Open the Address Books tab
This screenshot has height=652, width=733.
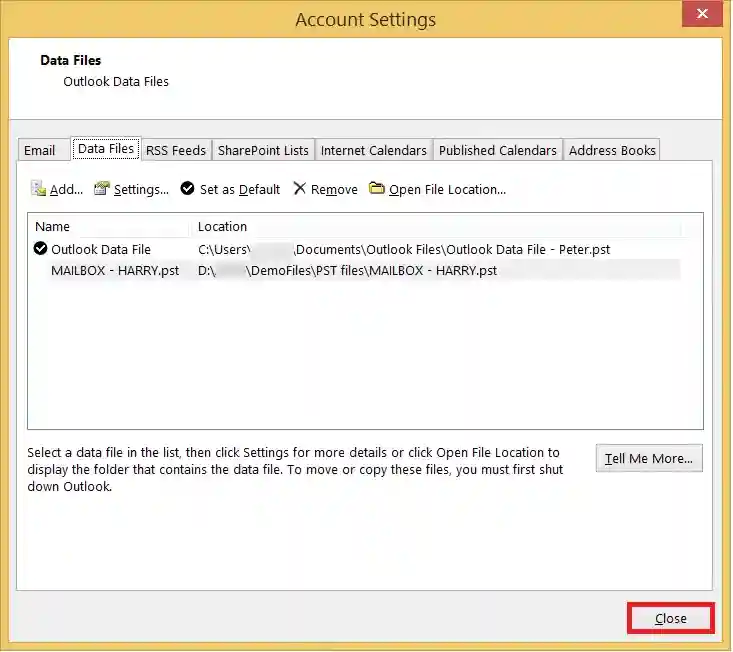pos(612,150)
